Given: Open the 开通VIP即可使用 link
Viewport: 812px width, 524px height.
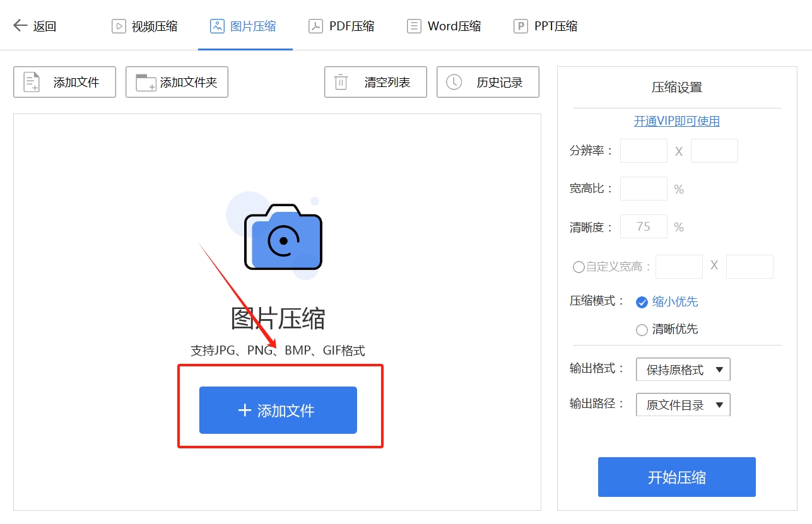Looking at the screenshot, I should 677,121.
